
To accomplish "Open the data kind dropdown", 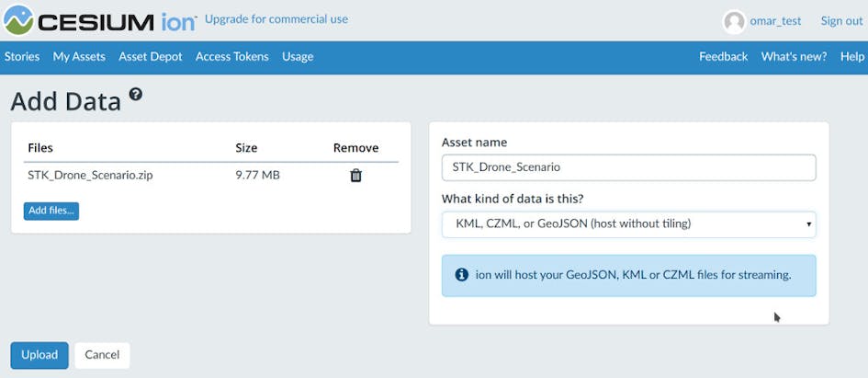I will coord(628,223).
